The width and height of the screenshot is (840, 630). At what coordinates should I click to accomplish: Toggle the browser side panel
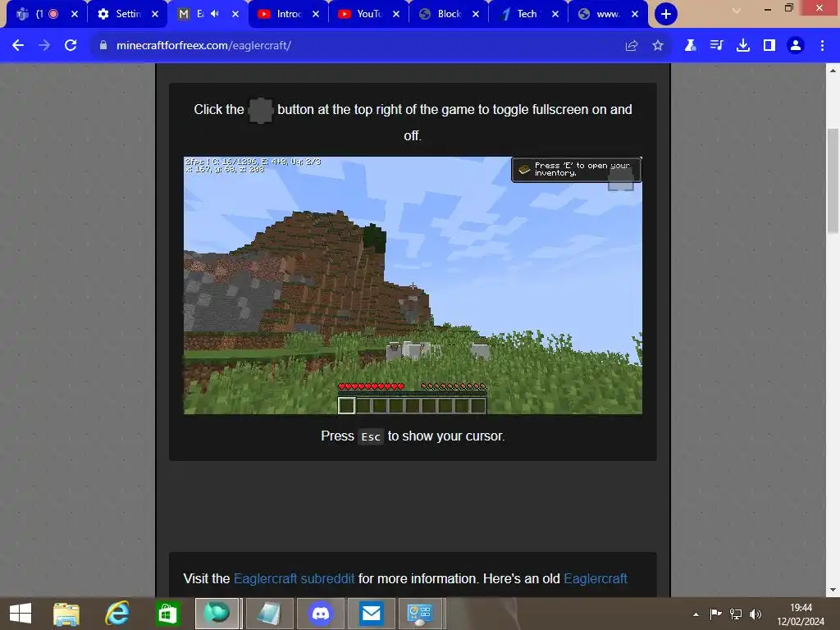coord(769,46)
